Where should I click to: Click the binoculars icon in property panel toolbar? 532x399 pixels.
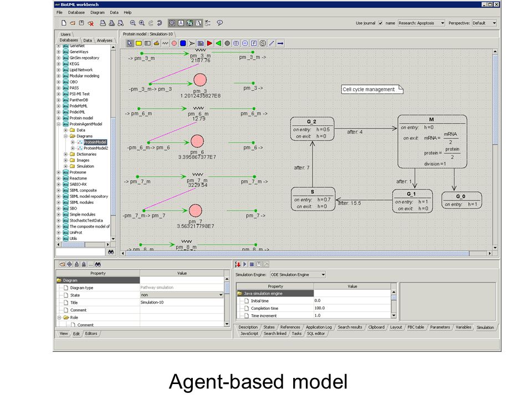coord(98,264)
